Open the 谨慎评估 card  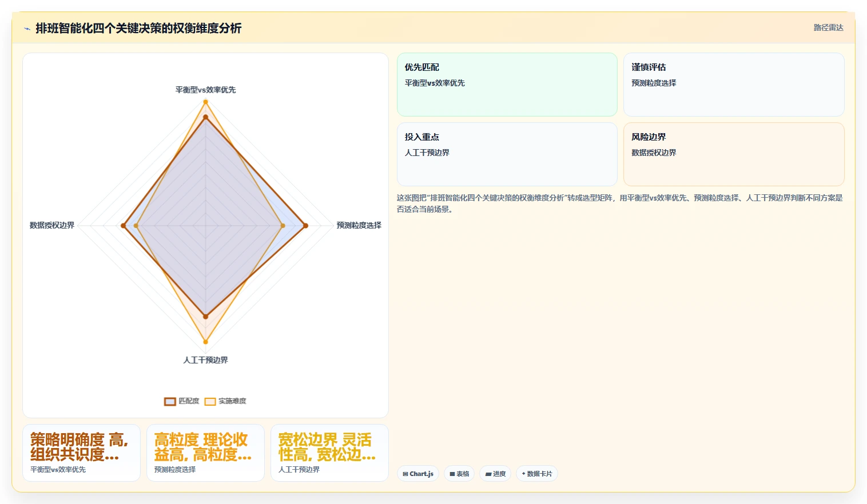click(734, 85)
